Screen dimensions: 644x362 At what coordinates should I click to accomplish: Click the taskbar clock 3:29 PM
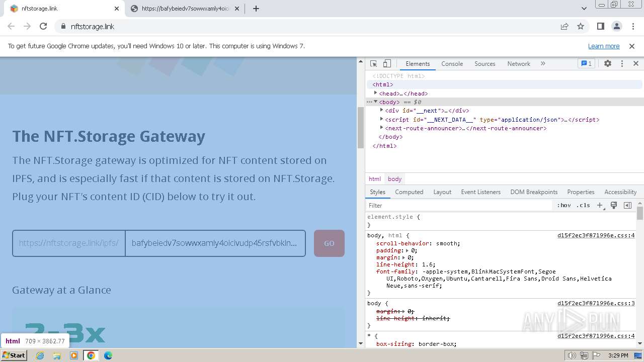[618, 355]
